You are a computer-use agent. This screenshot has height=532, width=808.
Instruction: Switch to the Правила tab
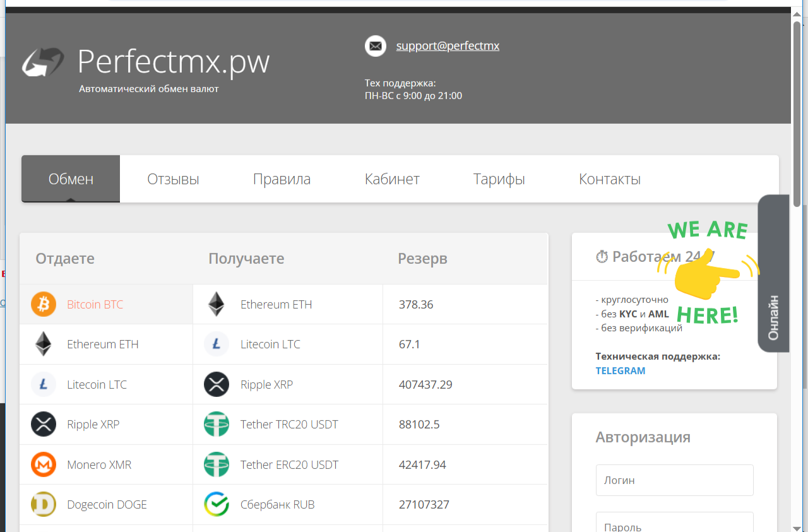[x=282, y=179]
